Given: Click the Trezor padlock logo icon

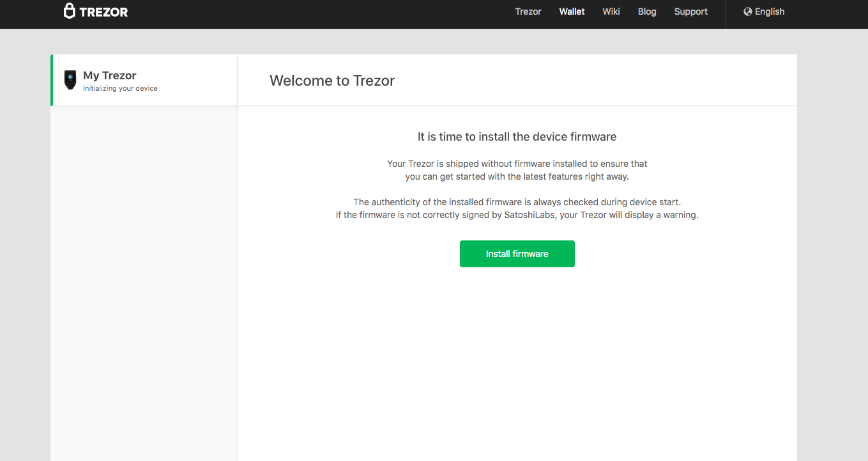Looking at the screenshot, I should pos(70,11).
